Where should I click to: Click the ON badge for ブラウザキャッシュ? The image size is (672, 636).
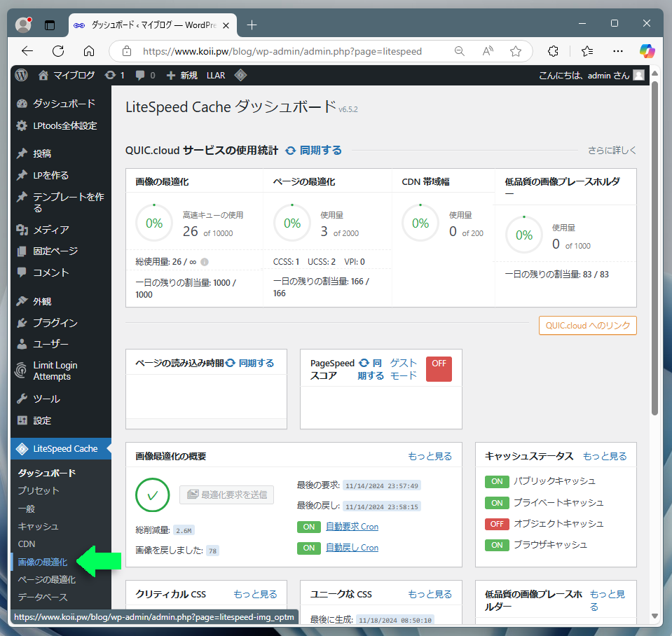point(497,545)
